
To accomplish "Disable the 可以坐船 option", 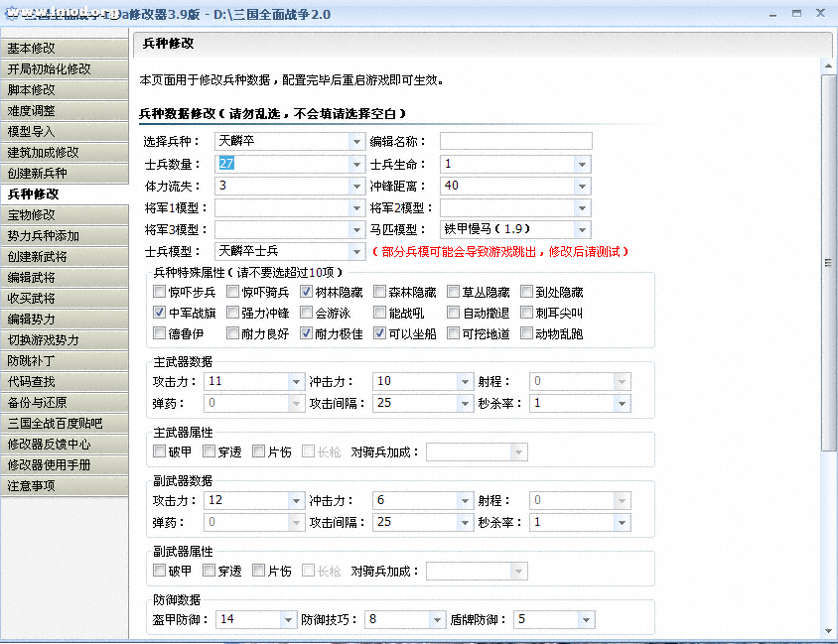I will click(380, 334).
